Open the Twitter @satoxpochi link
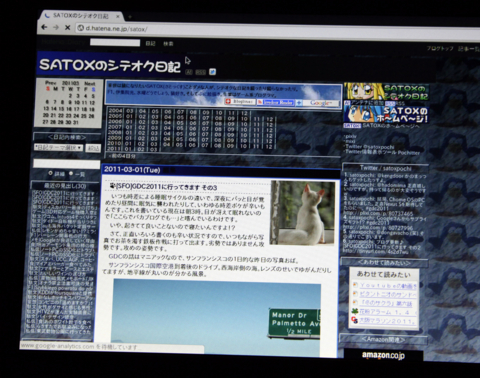The width and height of the screenshot is (480, 378). (369, 147)
